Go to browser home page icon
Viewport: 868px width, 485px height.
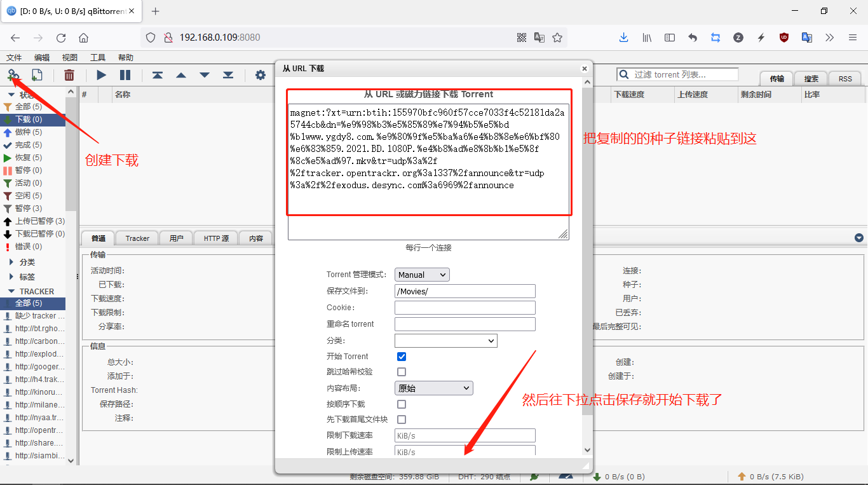(x=83, y=38)
